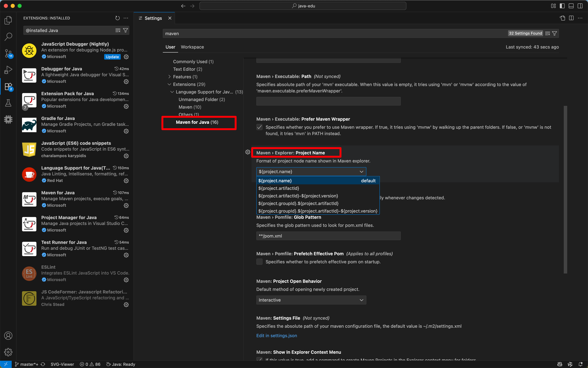Collapse the Extensions settings group
Viewport: 588px width, 368px height.
click(x=169, y=84)
